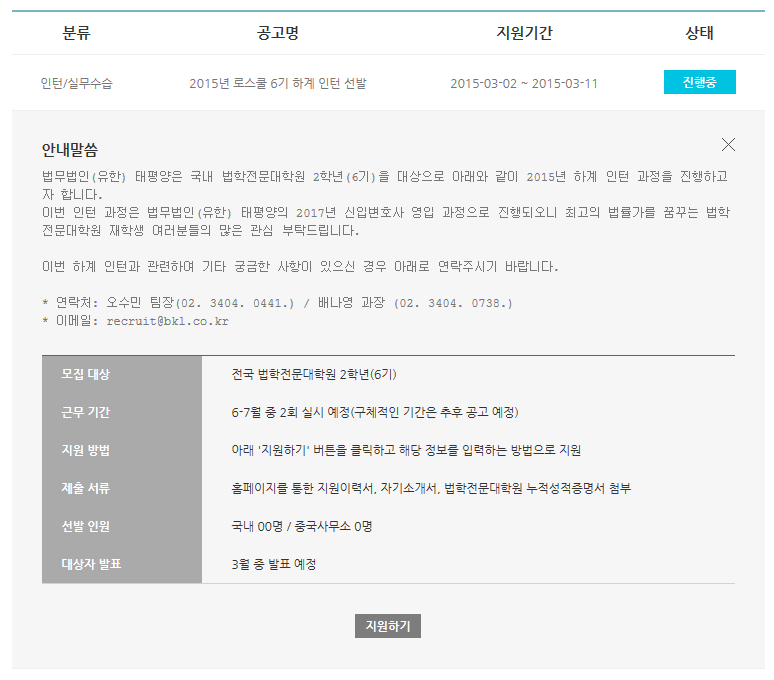Click the 배나영 과장 contact phone number
This screenshot has height=680, width=774.
(453, 303)
